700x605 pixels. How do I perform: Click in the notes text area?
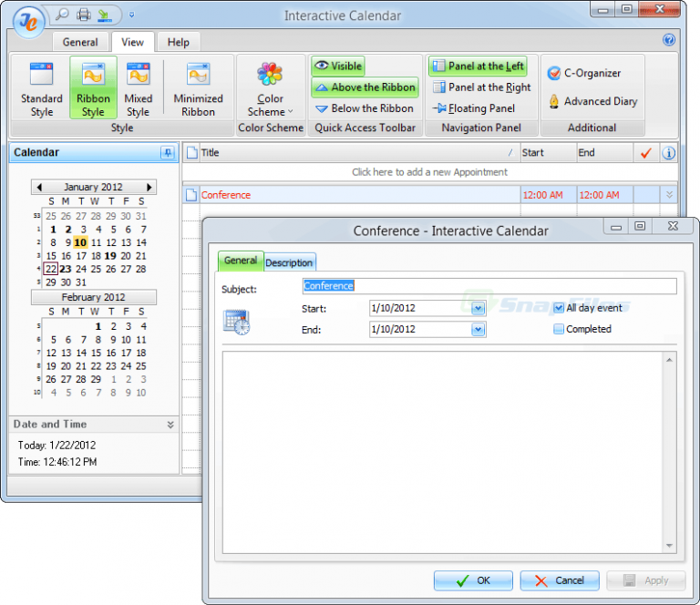point(442,453)
